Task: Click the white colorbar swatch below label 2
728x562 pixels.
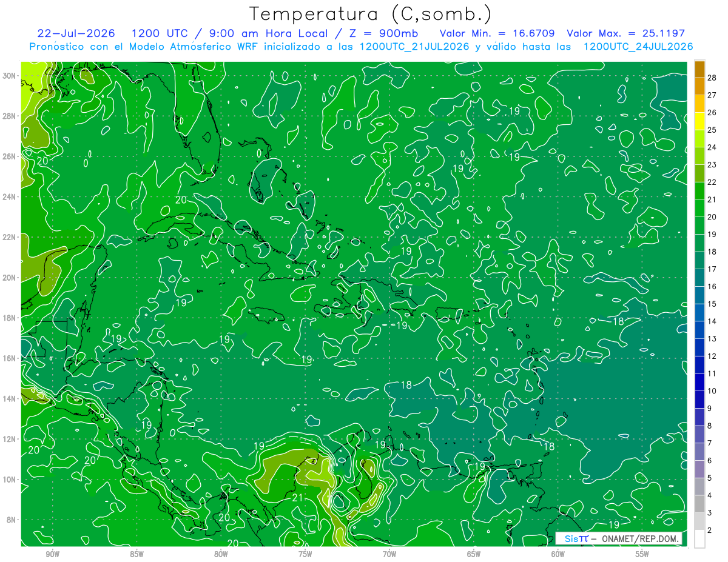Action: [699, 538]
